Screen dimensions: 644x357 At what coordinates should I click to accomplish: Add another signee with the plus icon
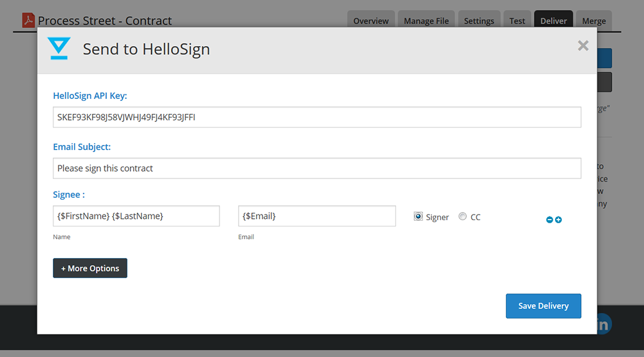(558, 220)
